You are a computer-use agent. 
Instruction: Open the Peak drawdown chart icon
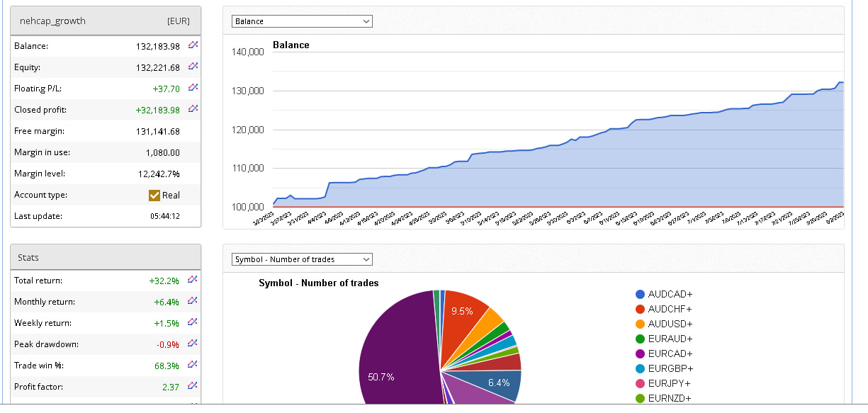193,344
